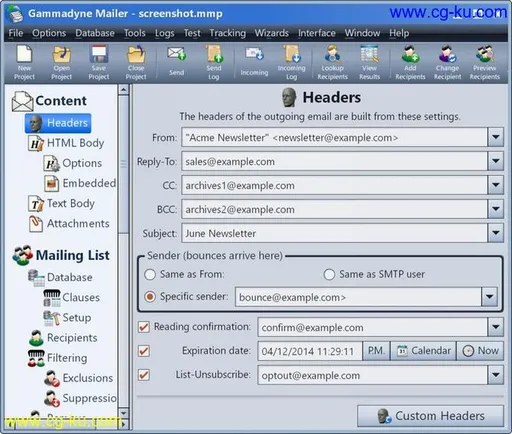This screenshot has height=434, width=512.
Task: Click the Lookup Recipients toolbar icon
Action: pyautogui.click(x=332, y=63)
